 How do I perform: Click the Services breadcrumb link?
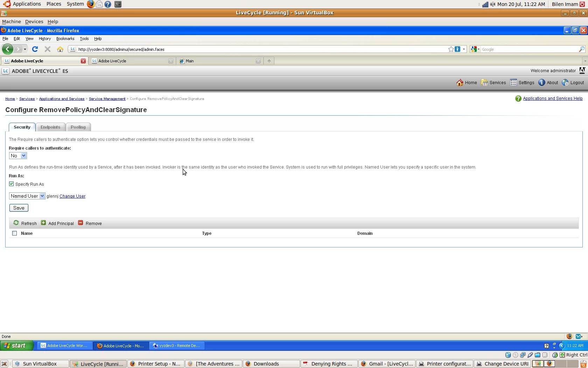pyautogui.click(x=27, y=99)
